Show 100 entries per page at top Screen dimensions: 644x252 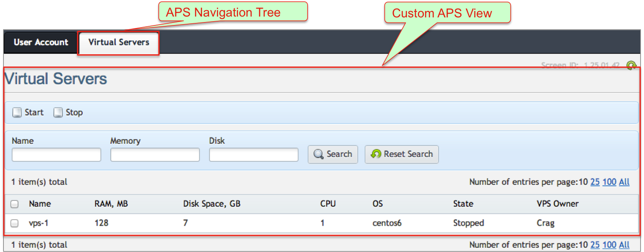(609, 182)
